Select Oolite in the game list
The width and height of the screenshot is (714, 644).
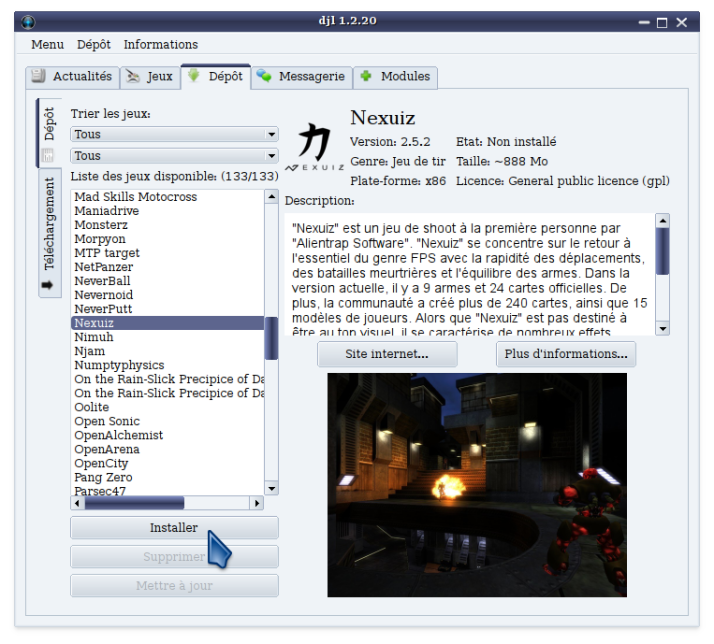pyautogui.click(x=168, y=407)
